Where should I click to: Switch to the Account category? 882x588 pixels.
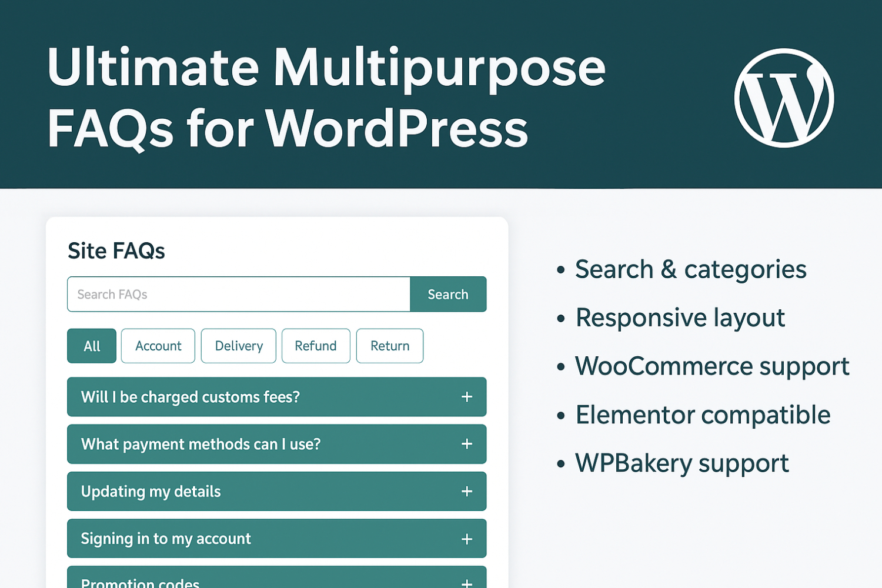pyautogui.click(x=158, y=346)
